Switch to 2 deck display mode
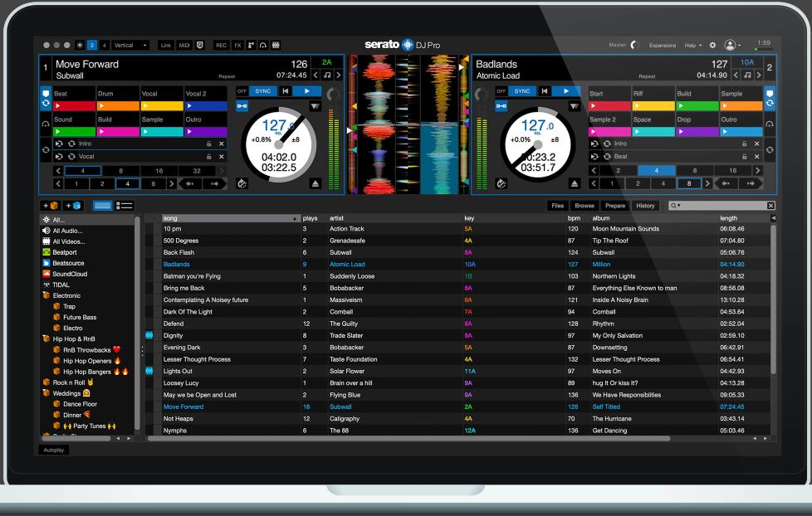The image size is (812, 516). coord(91,45)
